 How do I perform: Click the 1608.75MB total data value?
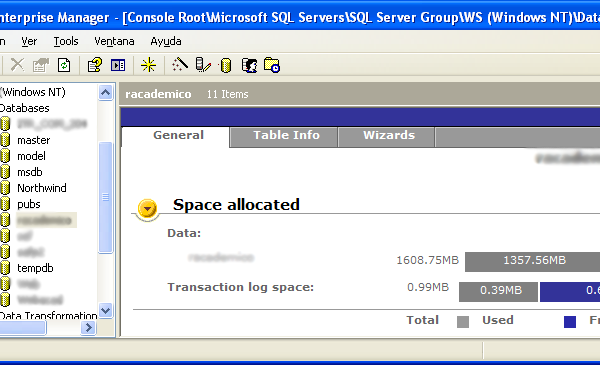click(427, 260)
